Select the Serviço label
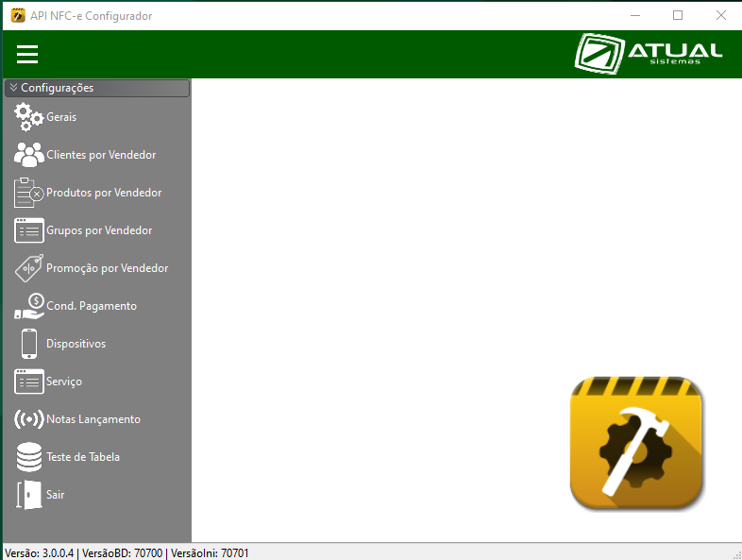 (x=64, y=382)
